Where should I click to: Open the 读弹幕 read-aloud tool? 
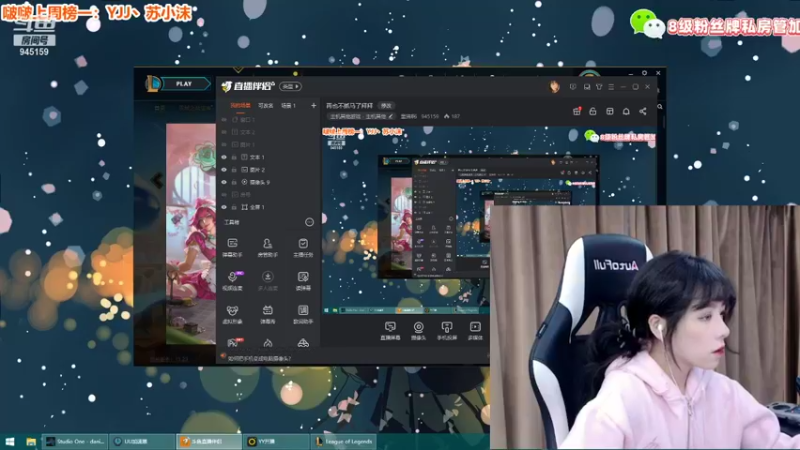[x=303, y=281]
